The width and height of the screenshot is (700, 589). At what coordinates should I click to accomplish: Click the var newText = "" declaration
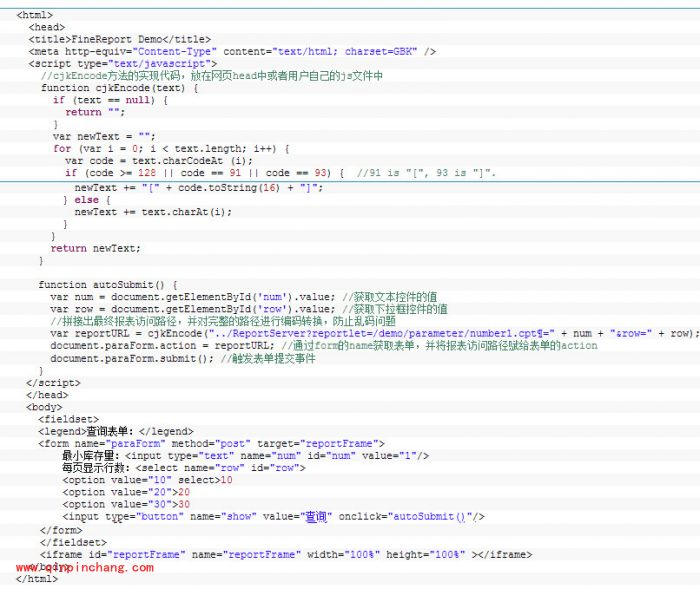(x=104, y=136)
